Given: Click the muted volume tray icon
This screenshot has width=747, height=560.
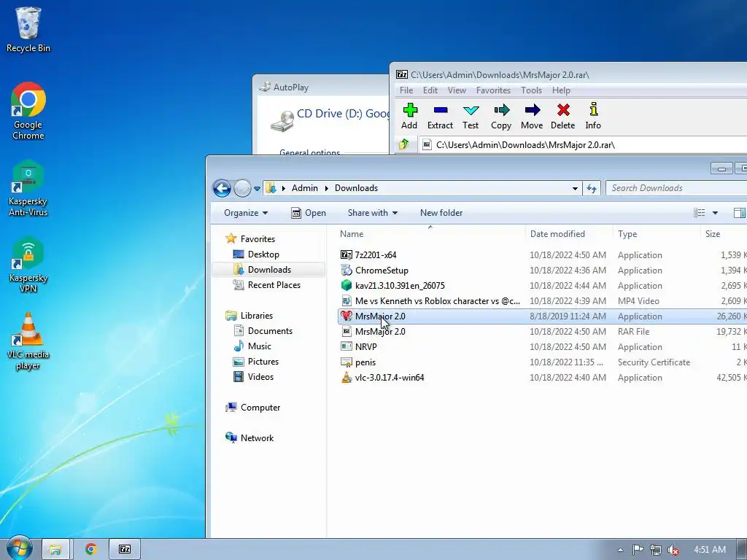Looking at the screenshot, I should (x=673, y=550).
